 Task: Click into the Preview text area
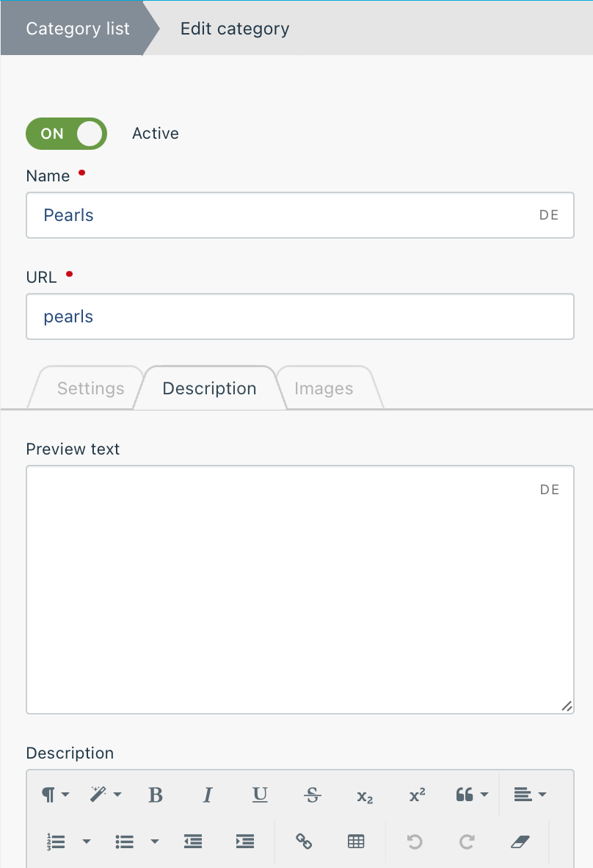[300, 590]
